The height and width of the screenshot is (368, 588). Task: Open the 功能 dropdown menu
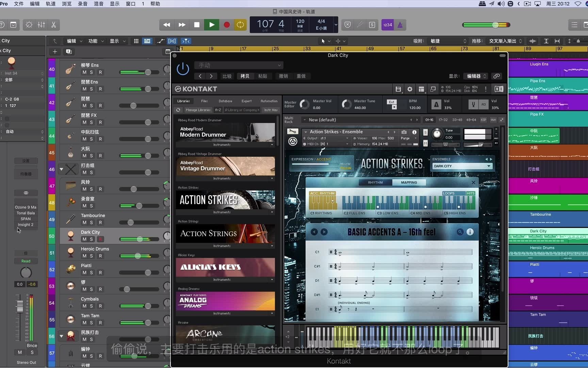[x=96, y=41]
